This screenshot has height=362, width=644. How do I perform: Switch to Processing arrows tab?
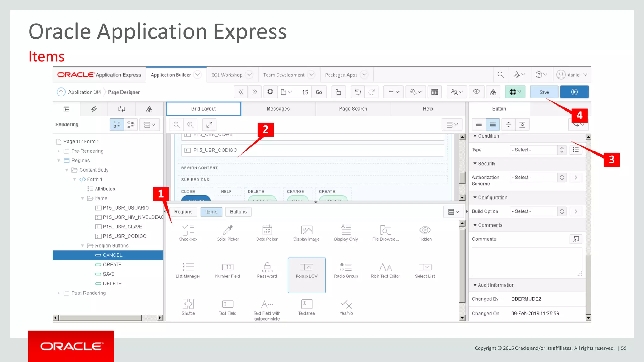pos(121,109)
